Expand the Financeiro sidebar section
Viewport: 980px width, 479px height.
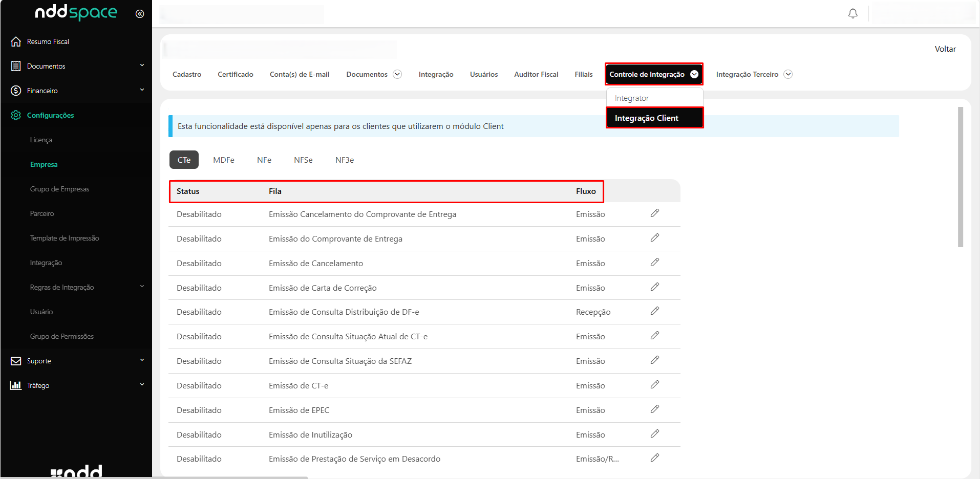pyautogui.click(x=142, y=90)
